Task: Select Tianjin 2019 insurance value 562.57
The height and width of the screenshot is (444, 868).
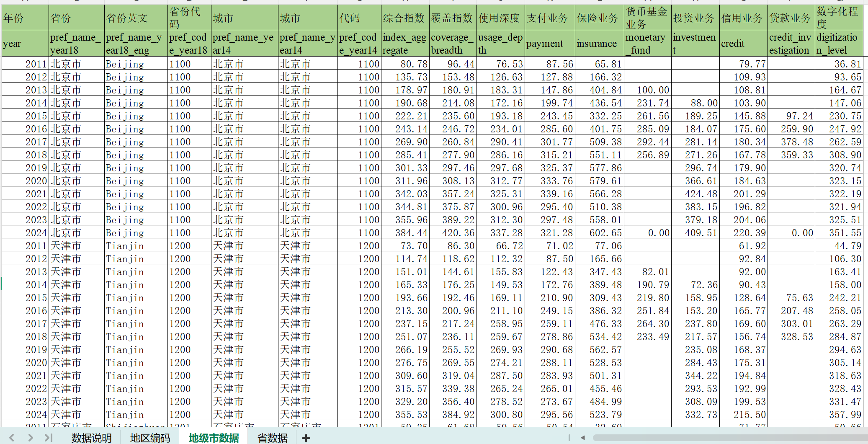Action: 600,350
